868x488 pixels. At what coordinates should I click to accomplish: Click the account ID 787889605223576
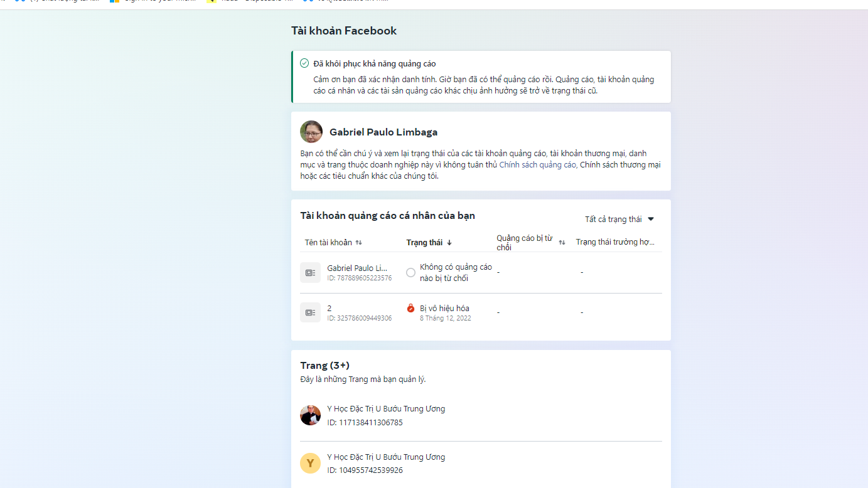tap(359, 278)
